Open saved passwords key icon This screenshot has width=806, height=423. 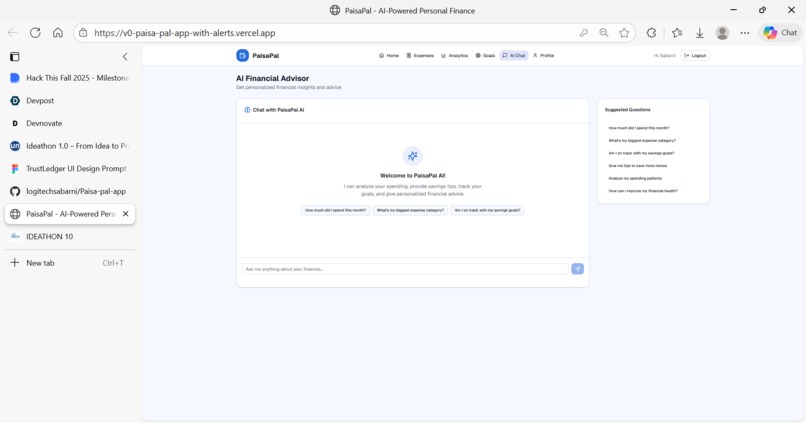[x=583, y=33]
